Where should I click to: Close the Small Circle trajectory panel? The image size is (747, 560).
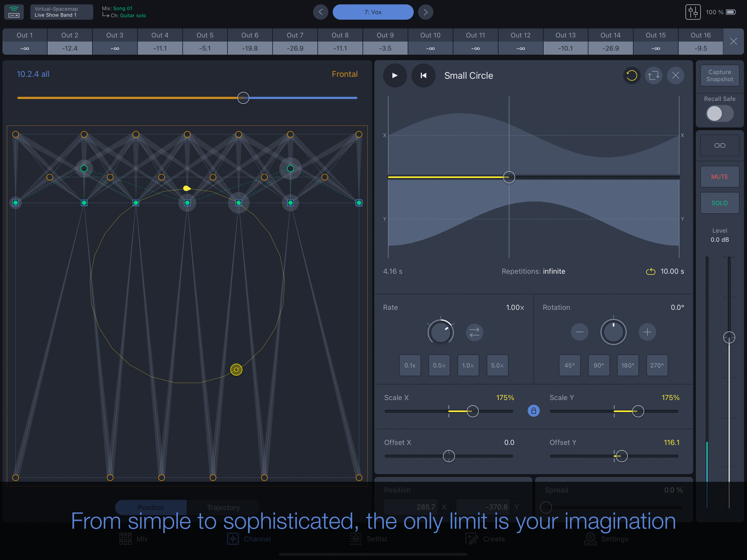(x=675, y=75)
